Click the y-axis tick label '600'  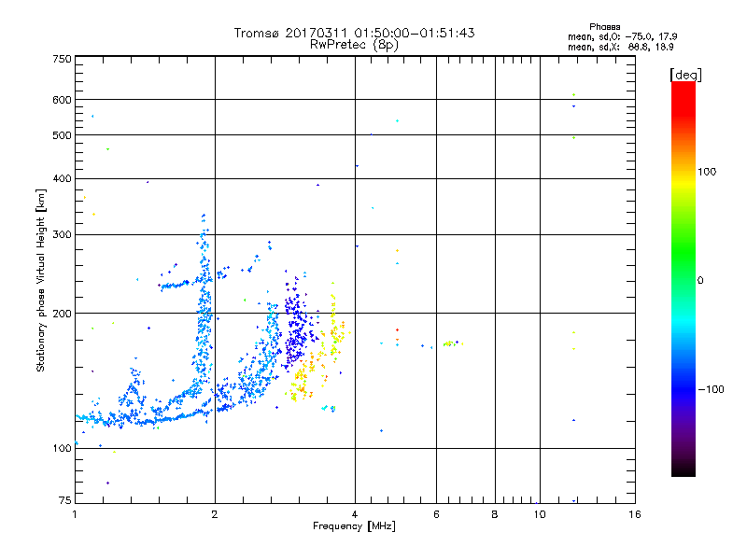click(62, 100)
